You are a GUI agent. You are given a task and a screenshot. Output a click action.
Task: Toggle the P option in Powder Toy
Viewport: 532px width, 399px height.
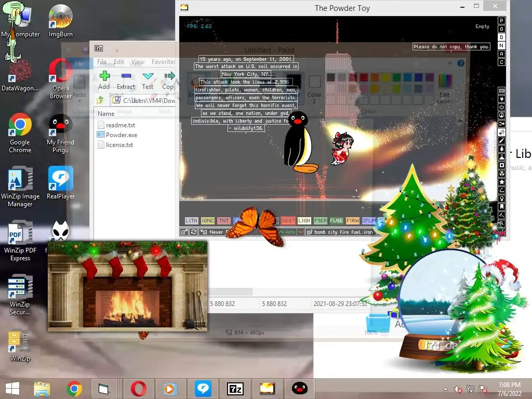click(501, 20)
